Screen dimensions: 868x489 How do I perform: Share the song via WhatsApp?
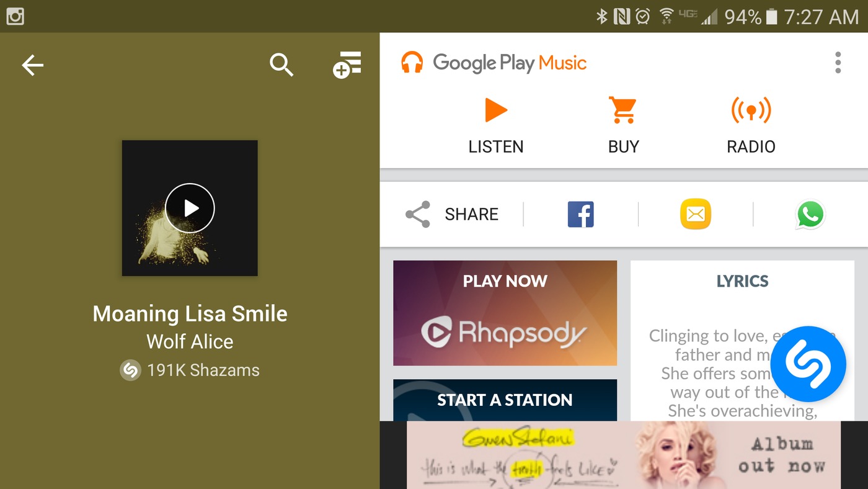[x=810, y=215]
